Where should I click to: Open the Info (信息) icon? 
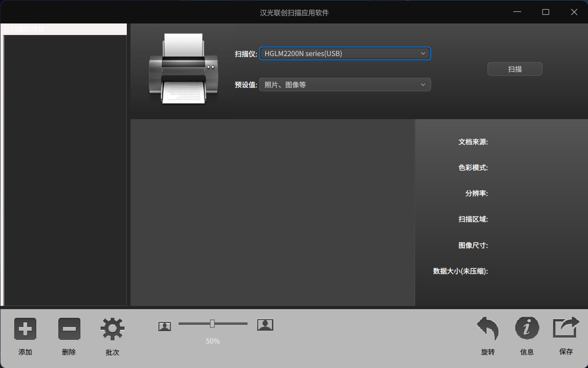(x=527, y=328)
